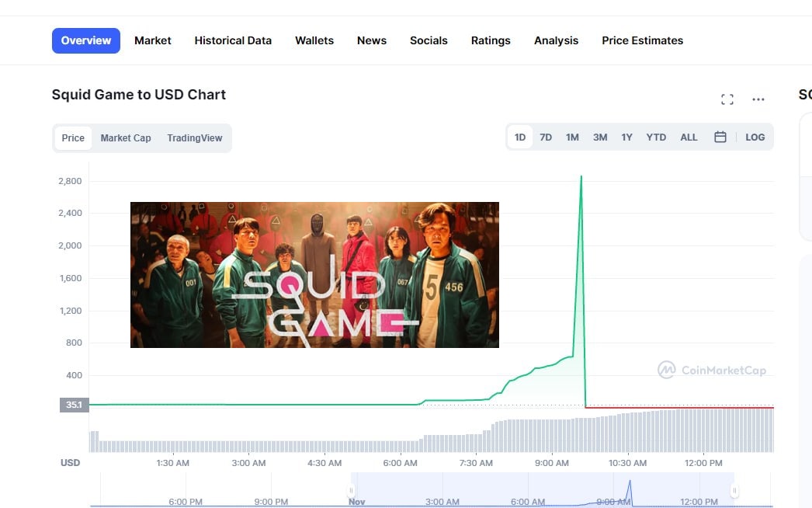Switch to the Market tab
812x508 pixels.
pos(153,40)
